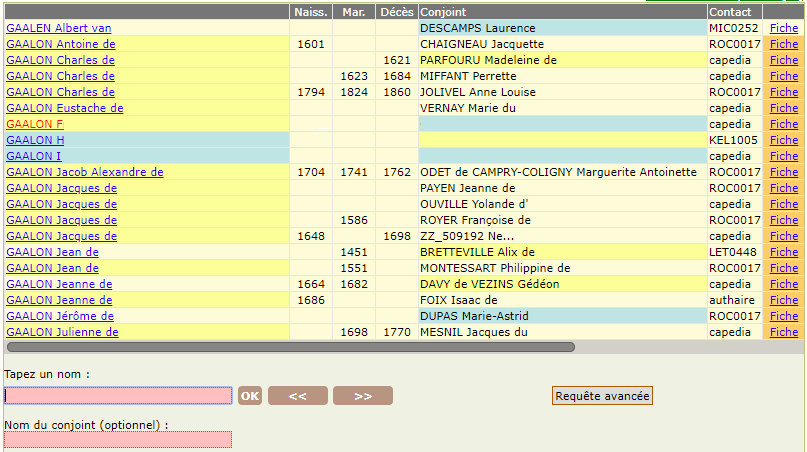Open GAALON Jacob Alexandre de record
Image resolution: width=807 pixels, height=452 pixels.
(x=84, y=172)
